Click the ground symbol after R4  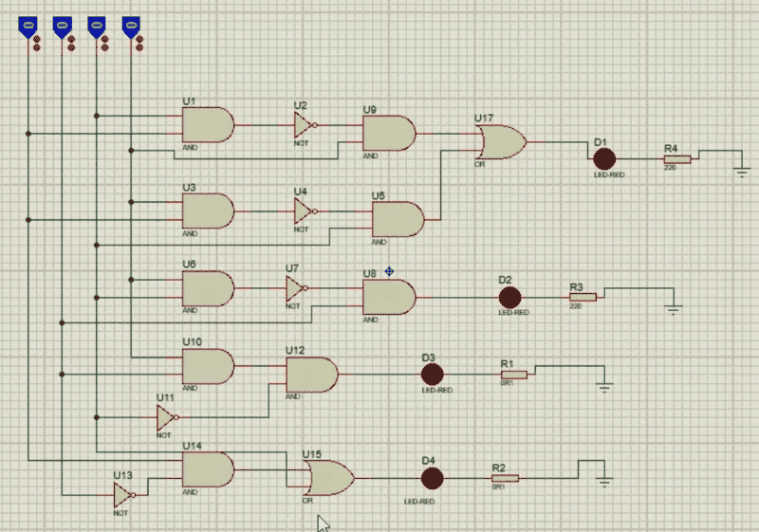click(x=742, y=171)
